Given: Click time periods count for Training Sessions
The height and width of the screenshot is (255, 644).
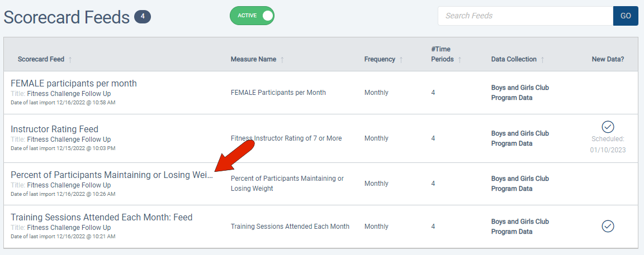Looking at the screenshot, I should [433, 227].
